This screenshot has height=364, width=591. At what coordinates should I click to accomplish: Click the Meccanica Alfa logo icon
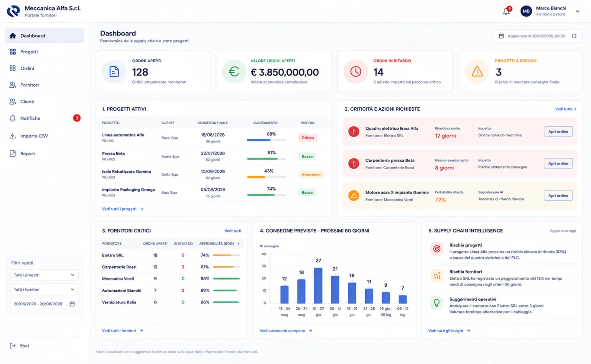point(13,11)
